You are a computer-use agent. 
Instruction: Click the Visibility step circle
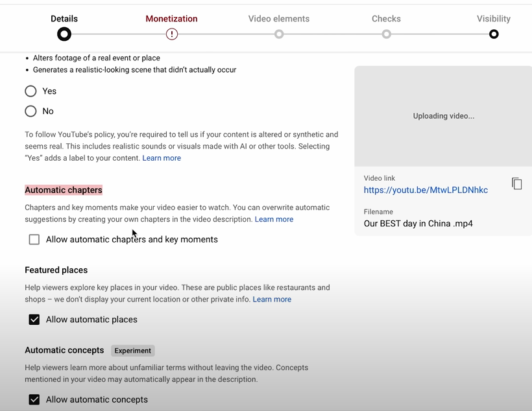coord(494,34)
